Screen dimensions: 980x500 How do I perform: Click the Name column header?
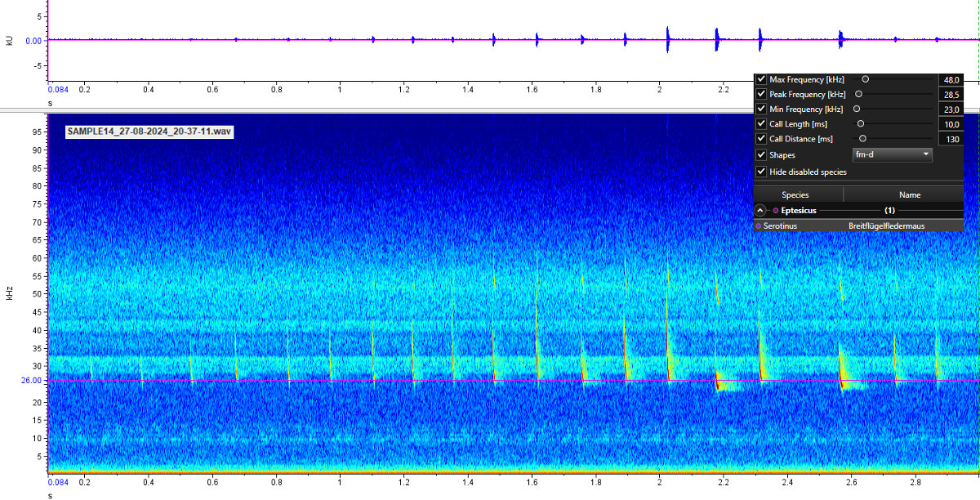pos(903,194)
